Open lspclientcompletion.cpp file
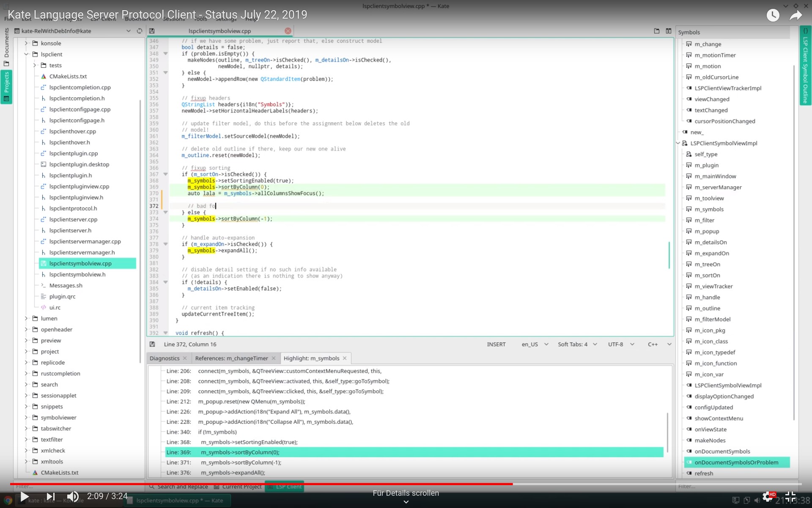Screen dimensions: 812x508 pos(80,87)
